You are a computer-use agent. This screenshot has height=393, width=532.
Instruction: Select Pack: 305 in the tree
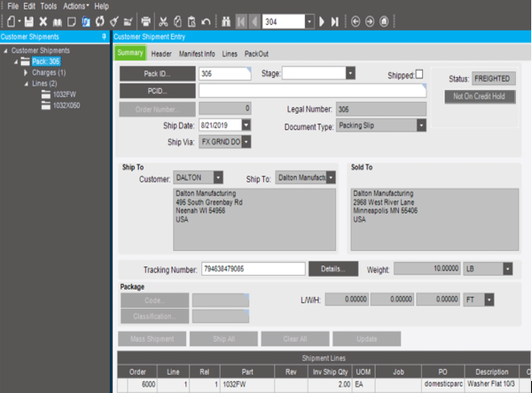point(46,62)
